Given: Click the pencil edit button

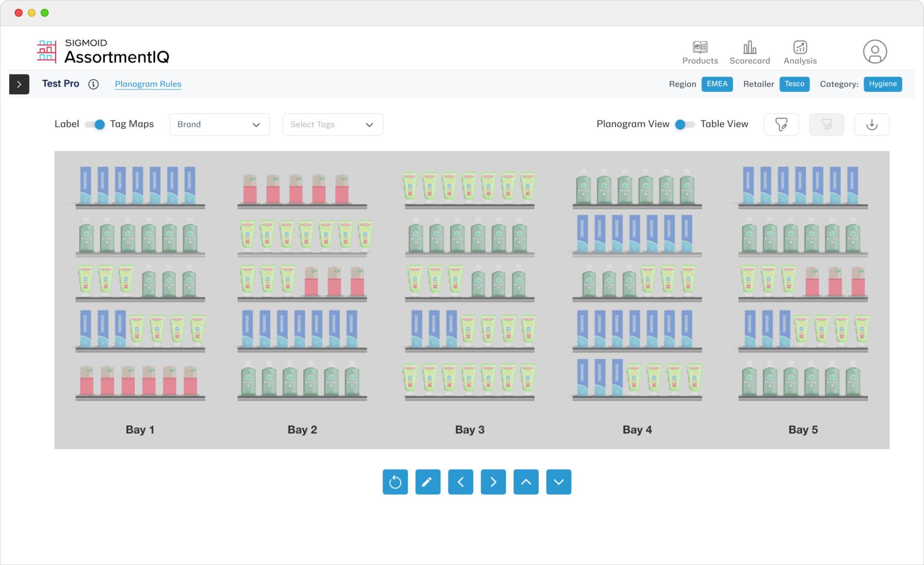Looking at the screenshot, I should click(427, 482).
